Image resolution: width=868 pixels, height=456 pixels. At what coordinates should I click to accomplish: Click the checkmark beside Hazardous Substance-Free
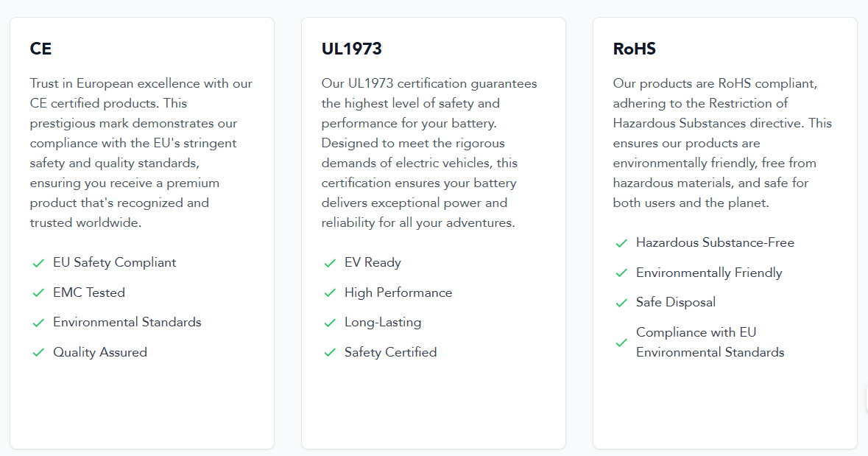point(621,242)
